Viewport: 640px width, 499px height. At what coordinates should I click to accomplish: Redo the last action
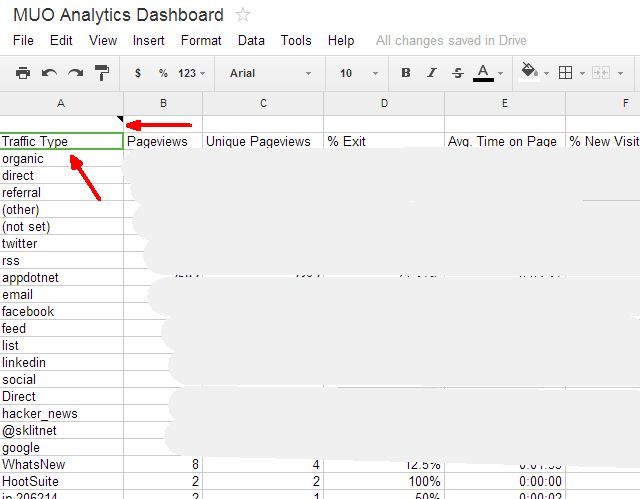76,73
